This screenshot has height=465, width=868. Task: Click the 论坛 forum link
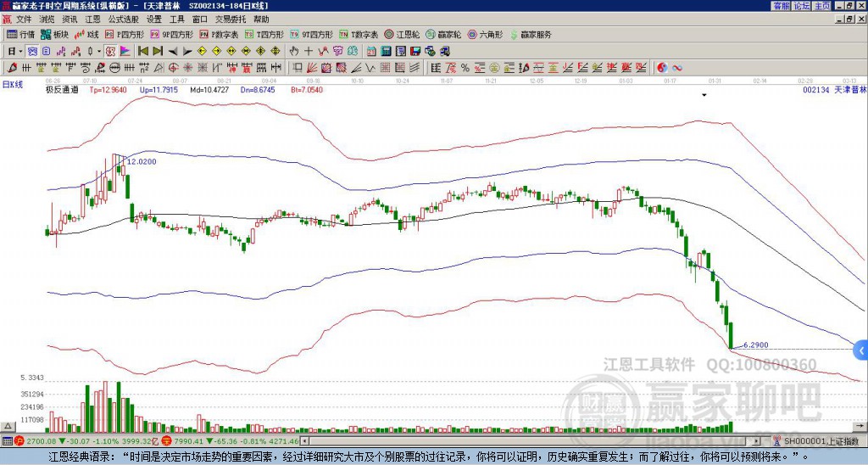[801, 6]
